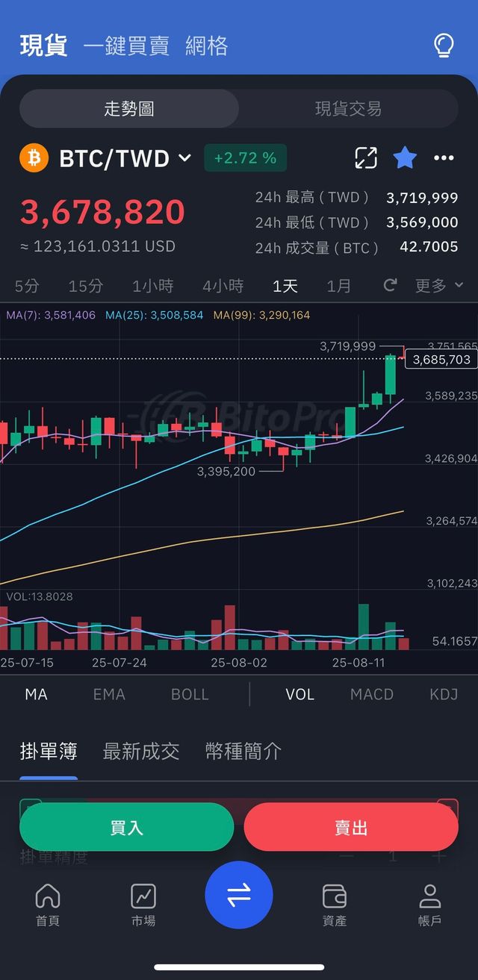This screenshot has height=980, width=478.
Task: Open 市場 markets from bottom navigation
Action: [x=143, y=903]
